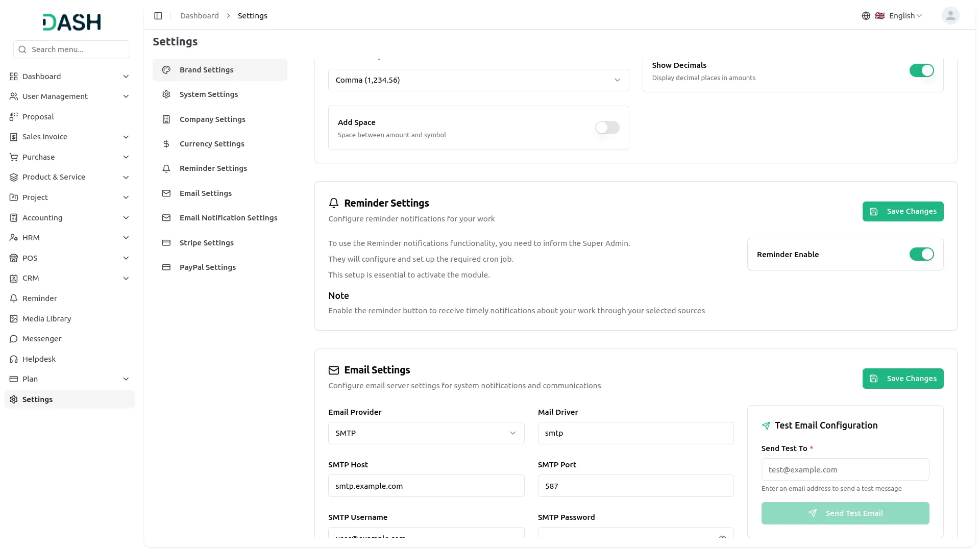Click the Reminder bell icon in sidebar
This screenshot has width=980, height=551.
(x=14, y=298)
